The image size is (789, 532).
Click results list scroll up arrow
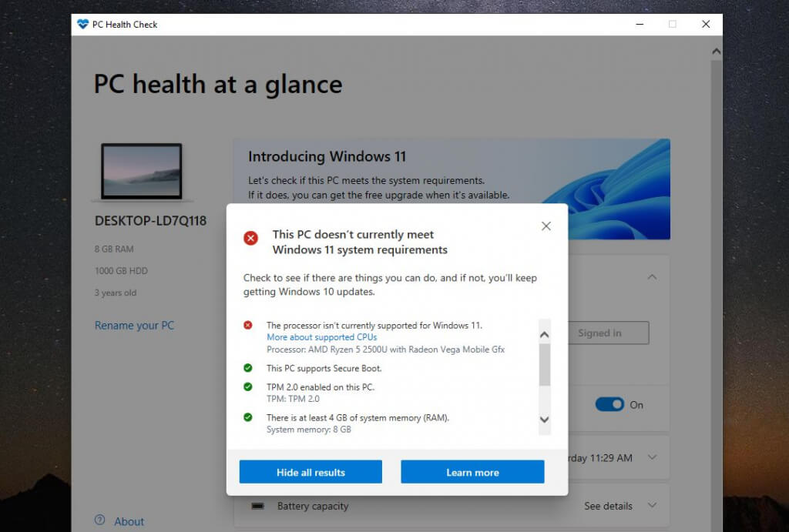[545, 335]
